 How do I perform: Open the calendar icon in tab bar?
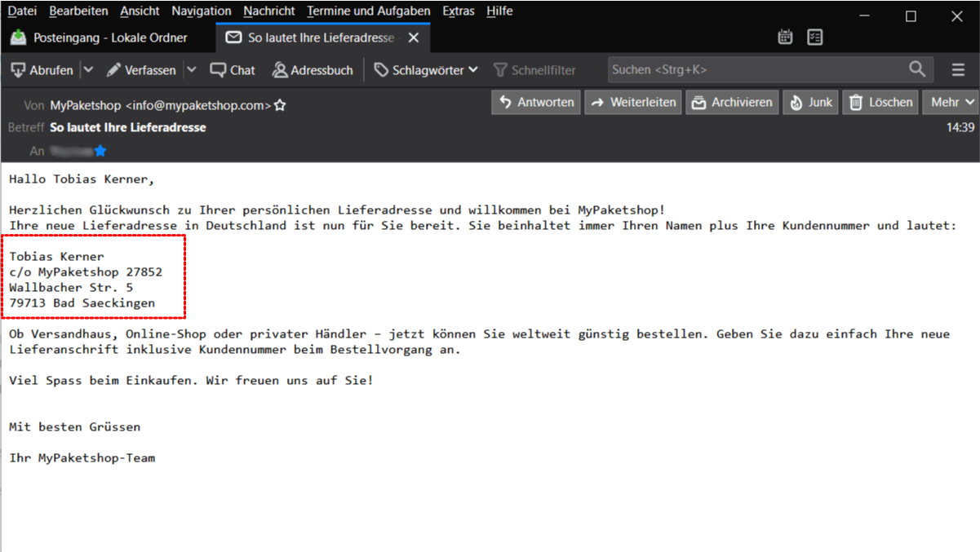click(x=785, y=37)
